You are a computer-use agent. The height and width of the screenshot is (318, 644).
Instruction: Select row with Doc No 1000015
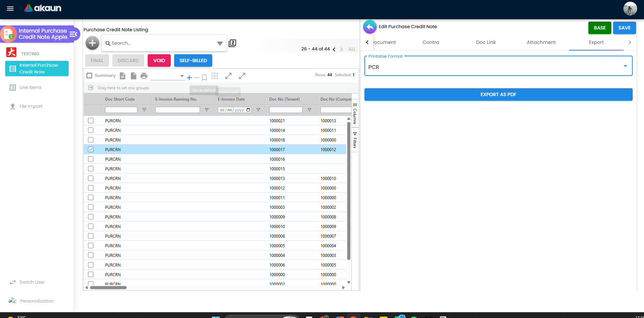[91, 169]
